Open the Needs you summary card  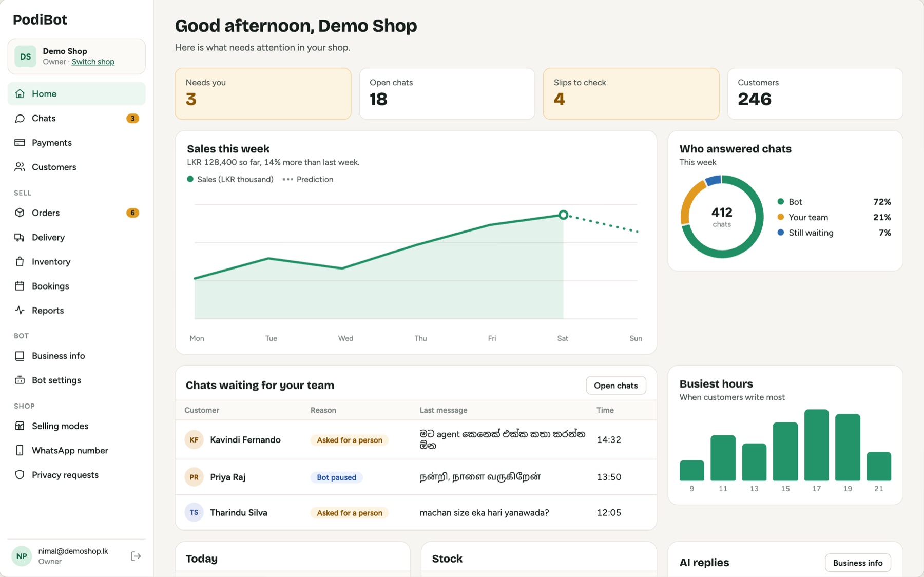click(x=263, y=94)
